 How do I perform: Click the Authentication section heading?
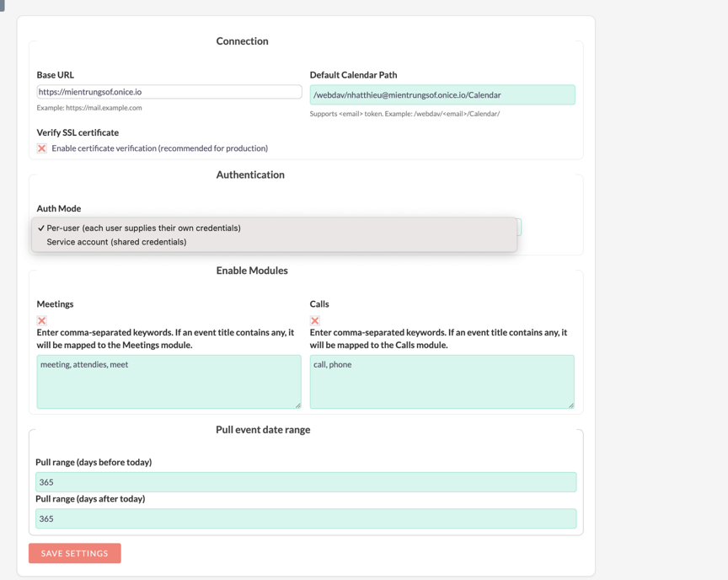250,175
